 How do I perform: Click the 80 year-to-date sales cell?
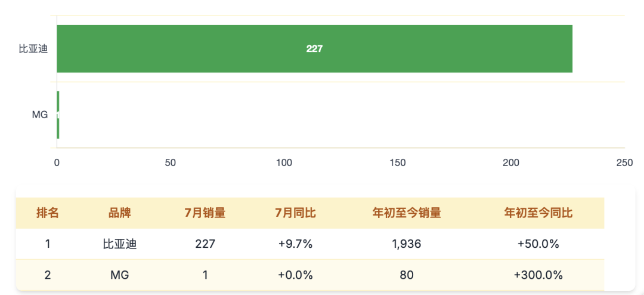click(x=407, y=275)
